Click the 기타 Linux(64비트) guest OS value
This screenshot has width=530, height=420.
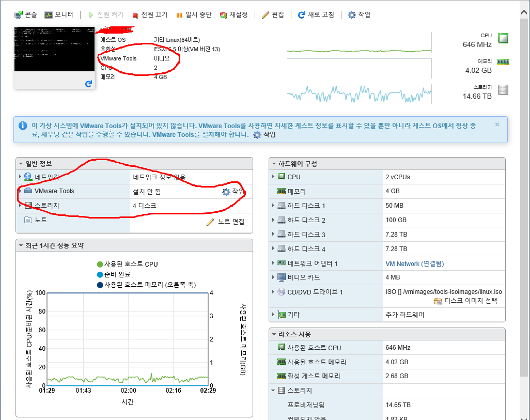(177, 40)
